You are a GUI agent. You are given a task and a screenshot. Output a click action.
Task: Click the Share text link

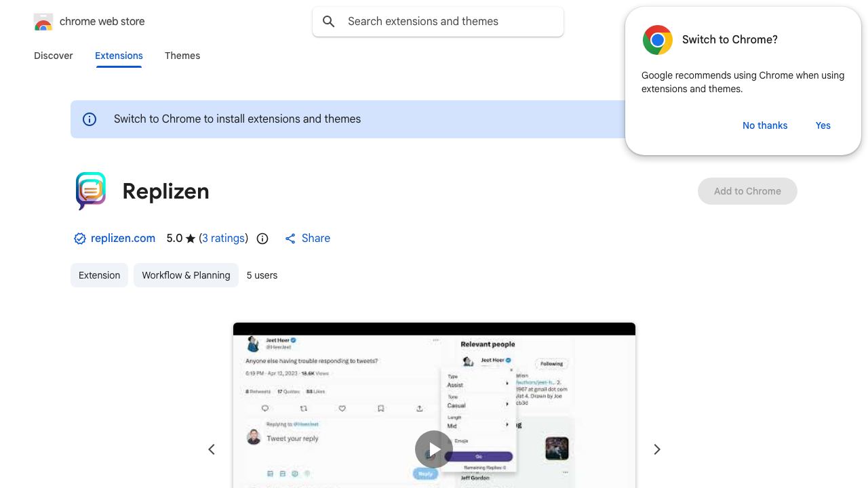pos(316,239)
